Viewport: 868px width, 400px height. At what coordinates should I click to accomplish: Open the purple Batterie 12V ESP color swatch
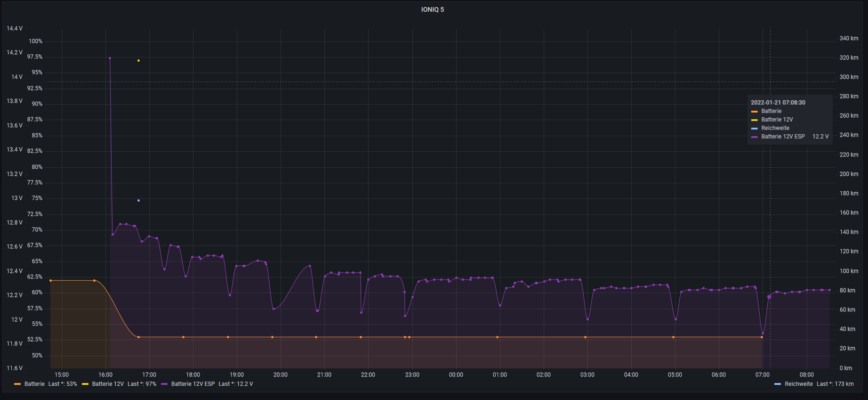coord(164,384)
